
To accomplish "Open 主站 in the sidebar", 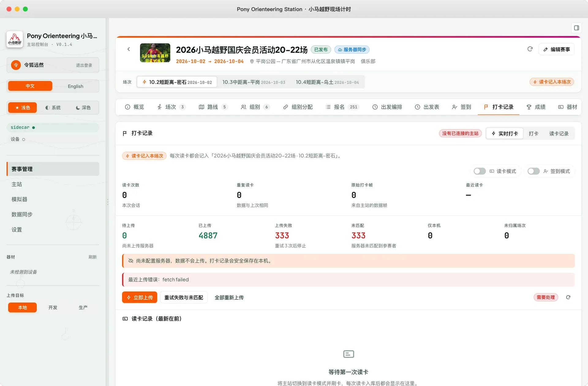I will 53,184.
